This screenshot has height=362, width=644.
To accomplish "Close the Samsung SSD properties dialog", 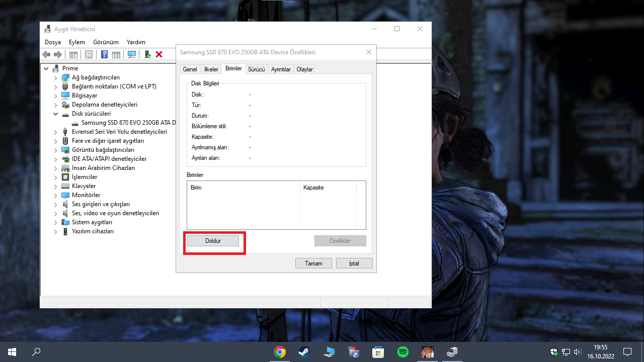I will (369, 52).
